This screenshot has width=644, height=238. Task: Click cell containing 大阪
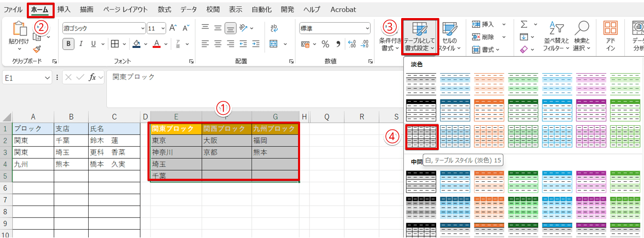click(x=226, y=141)
